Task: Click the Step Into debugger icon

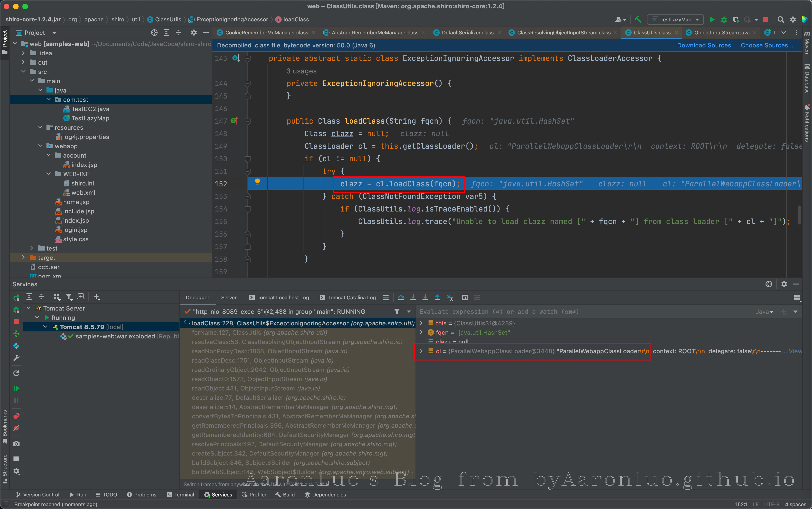Action: (413, 297)
